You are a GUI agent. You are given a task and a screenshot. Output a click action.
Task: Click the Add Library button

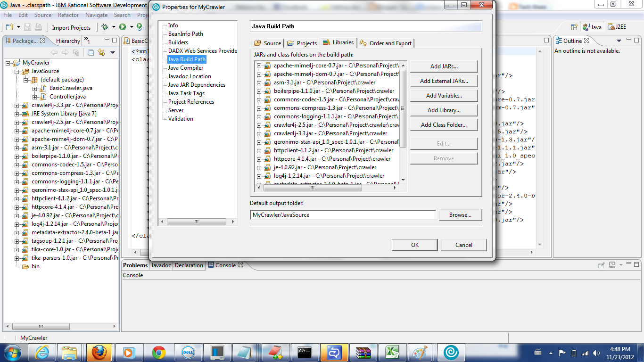click(444, 110)
